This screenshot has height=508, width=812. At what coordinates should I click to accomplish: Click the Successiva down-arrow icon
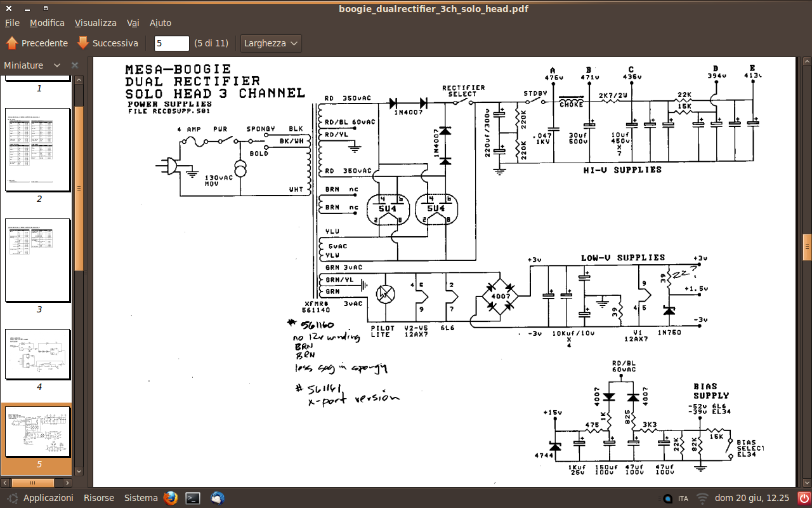coord(83,43)
